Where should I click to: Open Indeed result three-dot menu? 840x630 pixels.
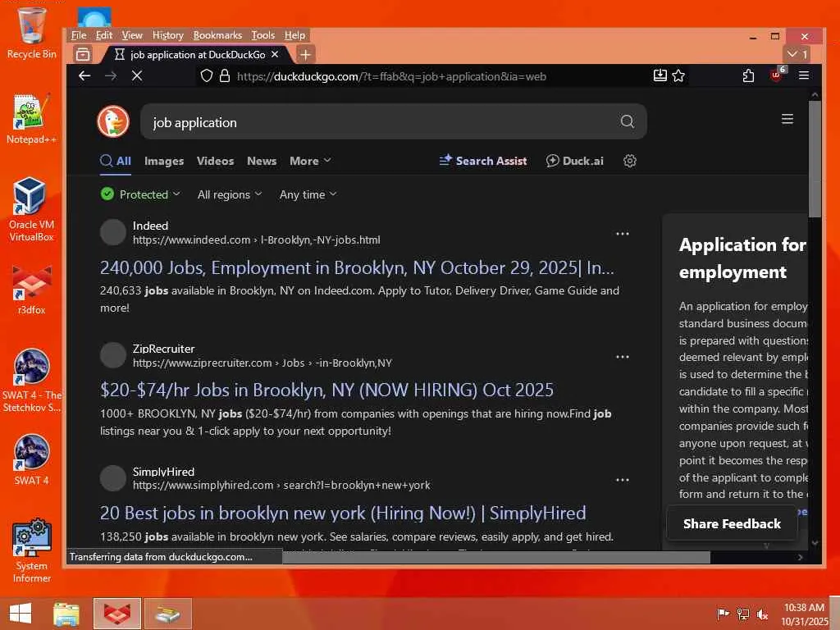coord(623,234)
